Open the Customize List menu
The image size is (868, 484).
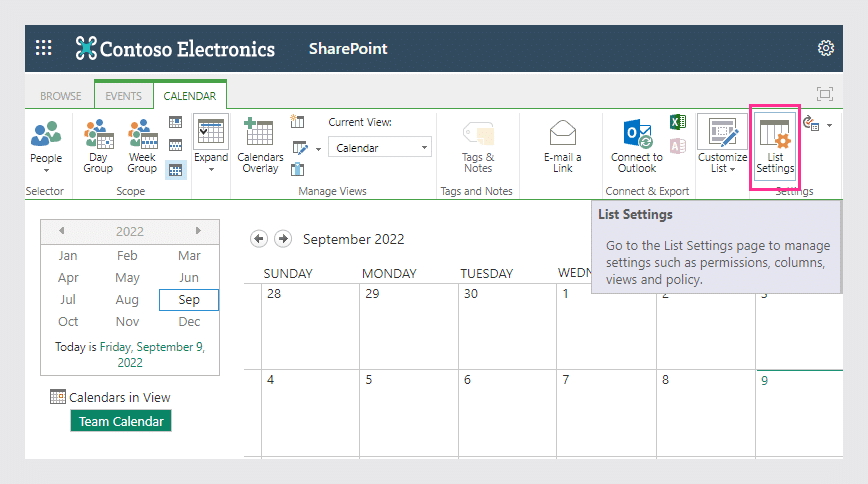coord(722,145)
